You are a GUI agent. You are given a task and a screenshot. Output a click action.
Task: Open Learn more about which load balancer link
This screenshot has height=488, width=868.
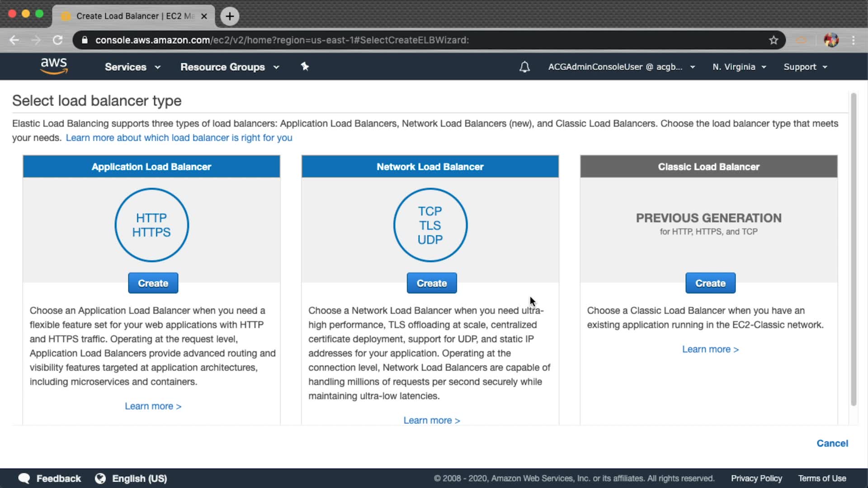pyautogui.click(x=179, y=138)
